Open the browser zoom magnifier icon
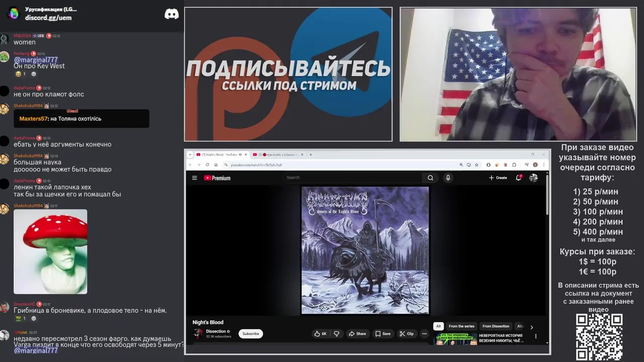The image size is (644, 362). pyautogui.click(x=461, y=164)
